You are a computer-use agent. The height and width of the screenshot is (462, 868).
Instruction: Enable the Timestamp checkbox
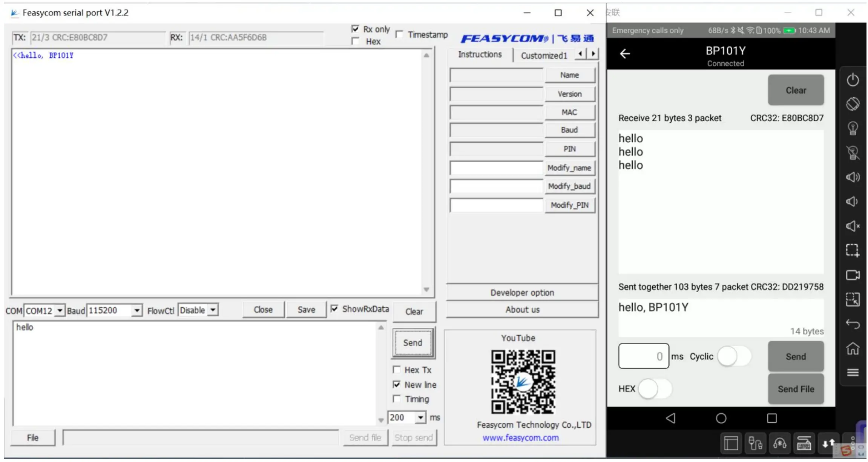399,35
